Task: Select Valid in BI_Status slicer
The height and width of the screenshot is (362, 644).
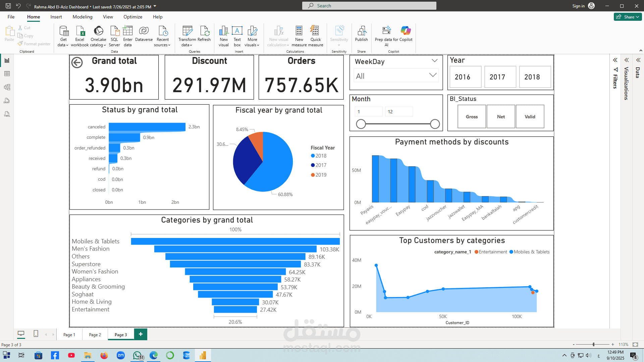Action: point(530,117)
